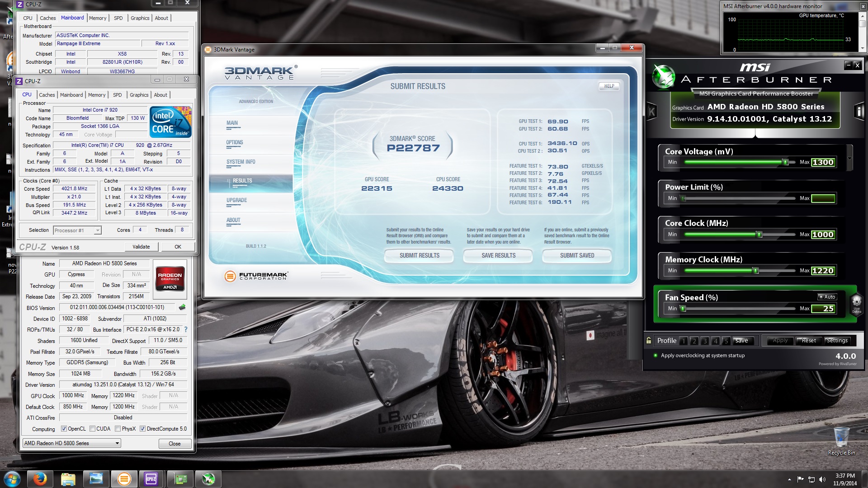Image resolution: width=868 pixels, height=488 pixels.
Task: Select Afterburner profile slot 3
Action: tap(705, 341)
